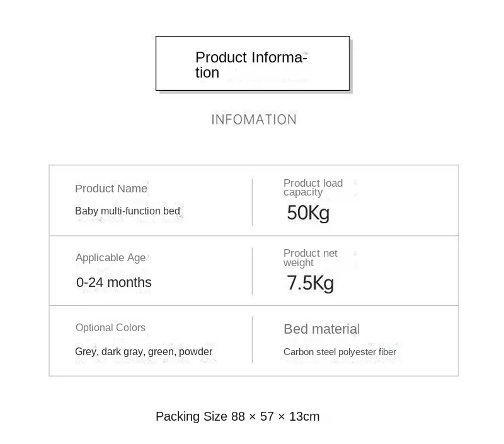
Task: Click the Carbon steel polyester fiber text
Action: 340,352
